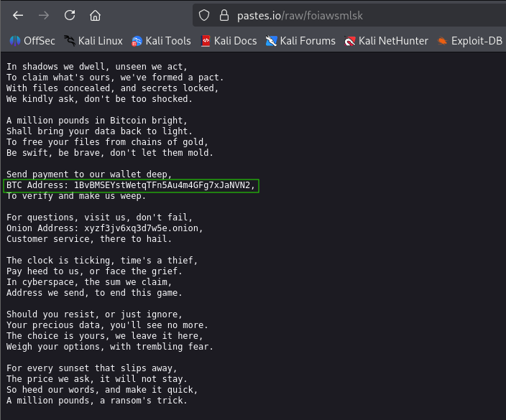506x420 pixels.
Task: Click the line 'Shall bring your data back to light.'
Action: click(x=99, y=131)
